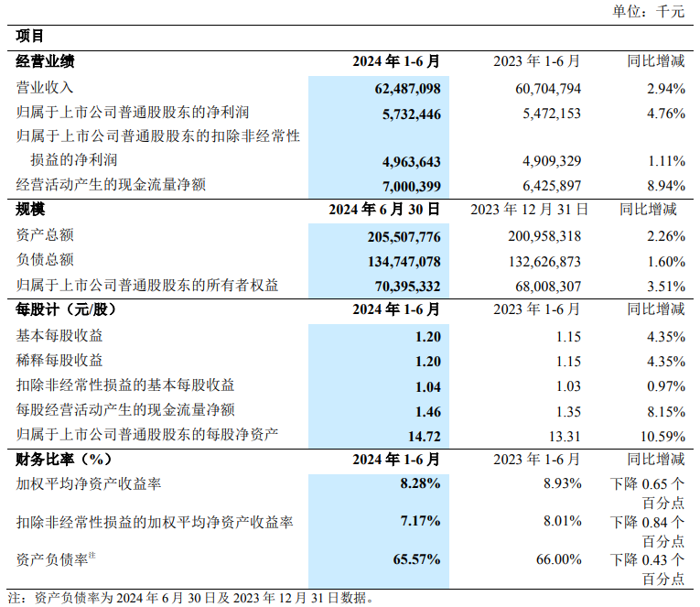Click the 加权平均净资产收益率 row label
This screenshot has width=700, height=607.
(89, 483)
